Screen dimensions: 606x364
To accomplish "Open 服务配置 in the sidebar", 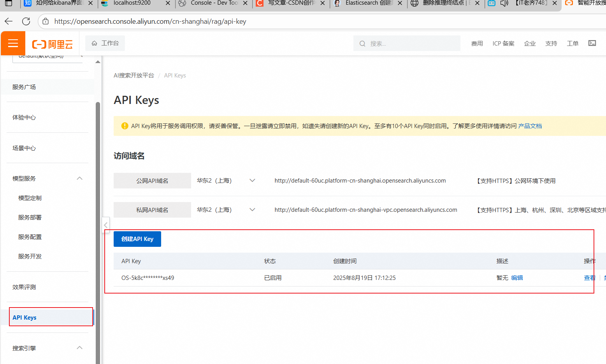I will pyautogui.click(x=30, y=237).
